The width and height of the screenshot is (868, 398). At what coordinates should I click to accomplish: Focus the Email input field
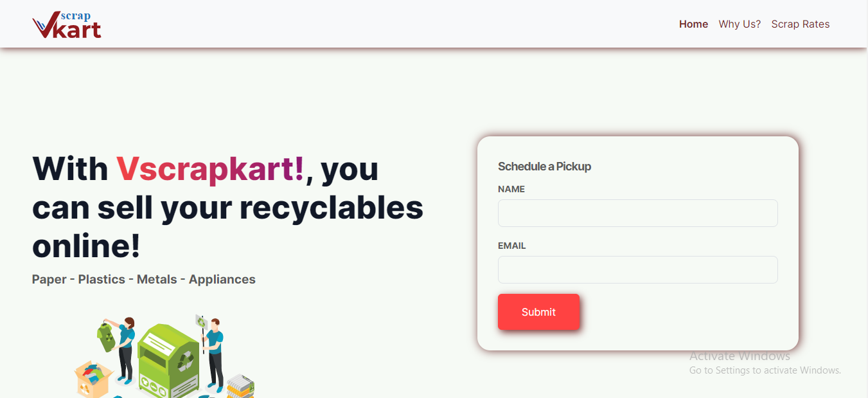pyautogui.click(x=637, y=269)
